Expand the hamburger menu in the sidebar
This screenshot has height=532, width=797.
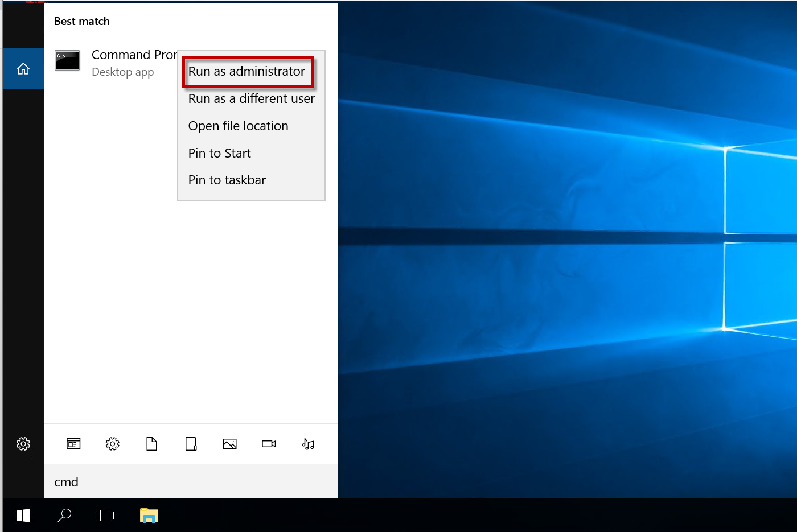(23, 27)
